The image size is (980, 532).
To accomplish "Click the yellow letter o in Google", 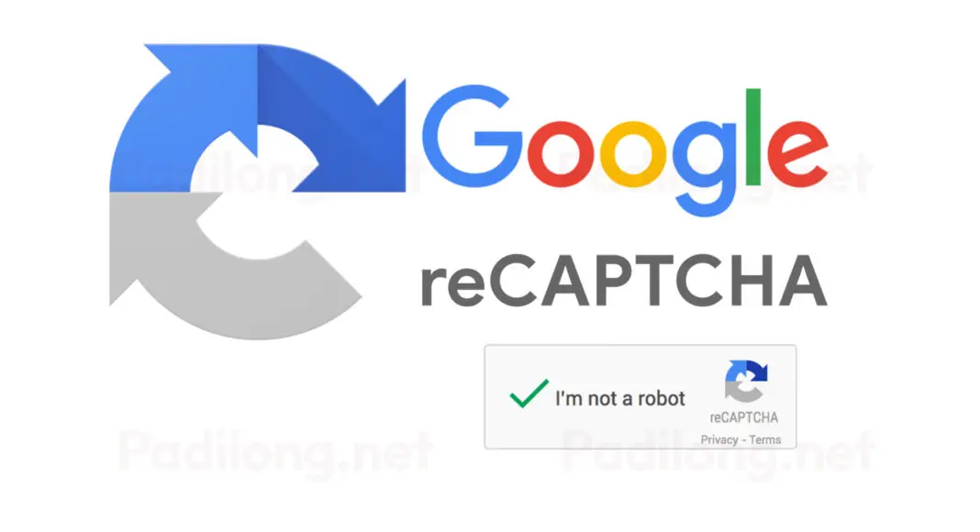I will point(633,153).
